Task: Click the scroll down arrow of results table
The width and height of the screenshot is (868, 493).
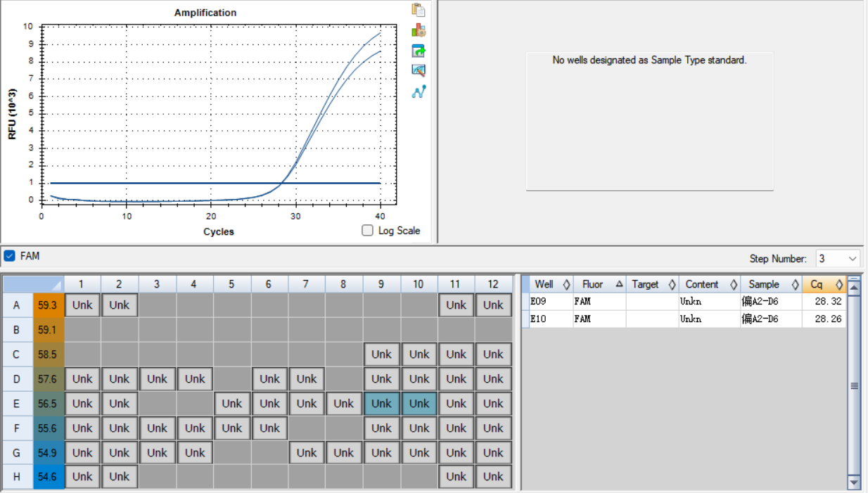Action: coord(855,482)
